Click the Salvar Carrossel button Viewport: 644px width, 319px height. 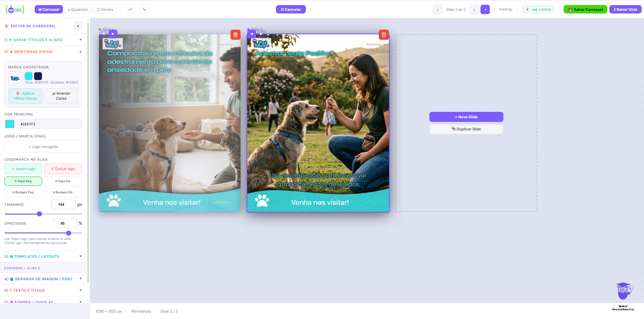tap(585, 9)
